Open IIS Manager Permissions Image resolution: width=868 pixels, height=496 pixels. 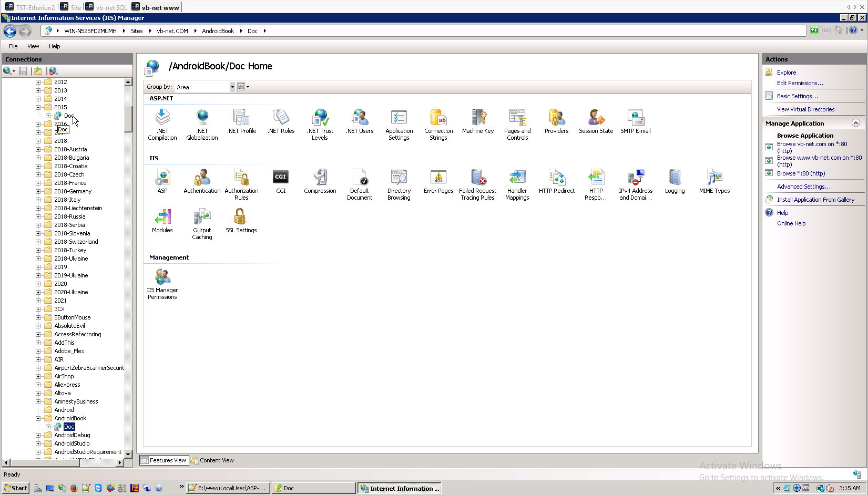click(x=162, y=284)
